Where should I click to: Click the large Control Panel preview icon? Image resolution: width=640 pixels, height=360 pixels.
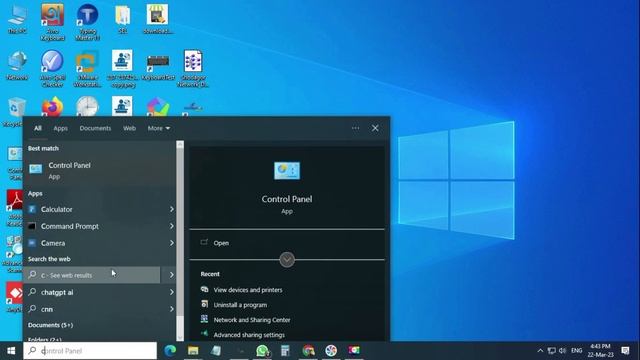coord(287,171)
